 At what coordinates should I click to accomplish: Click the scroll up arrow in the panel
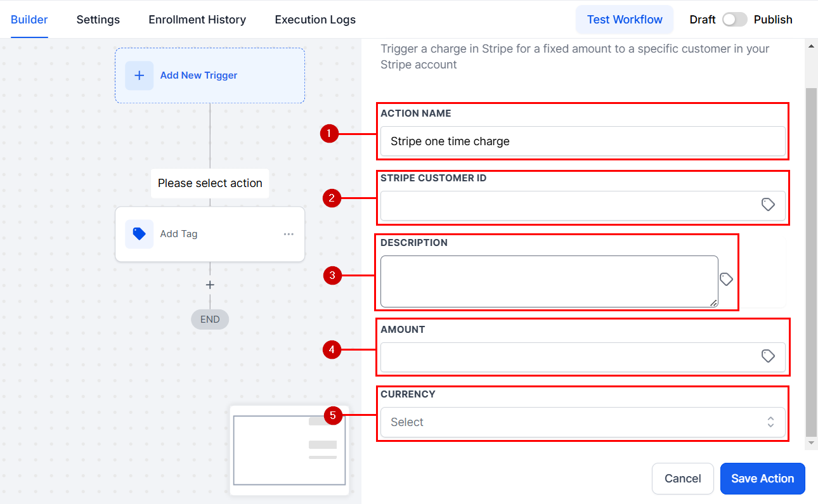810,46
